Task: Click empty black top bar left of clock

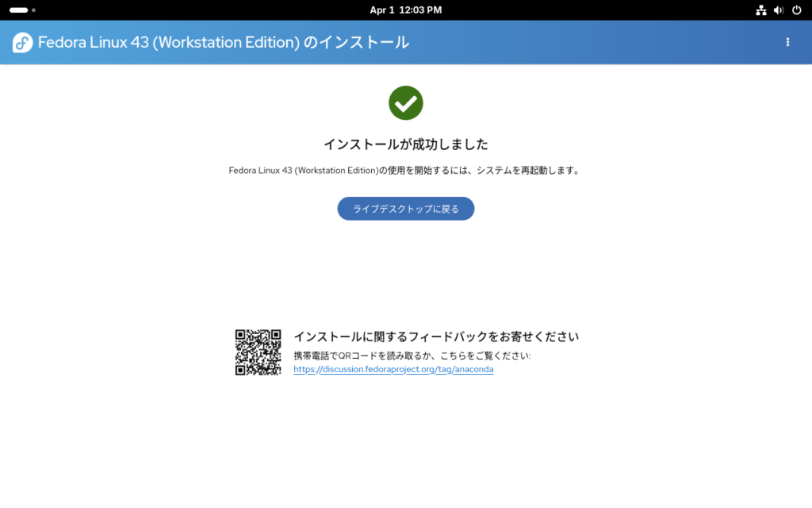Action: tap(198, 10)
